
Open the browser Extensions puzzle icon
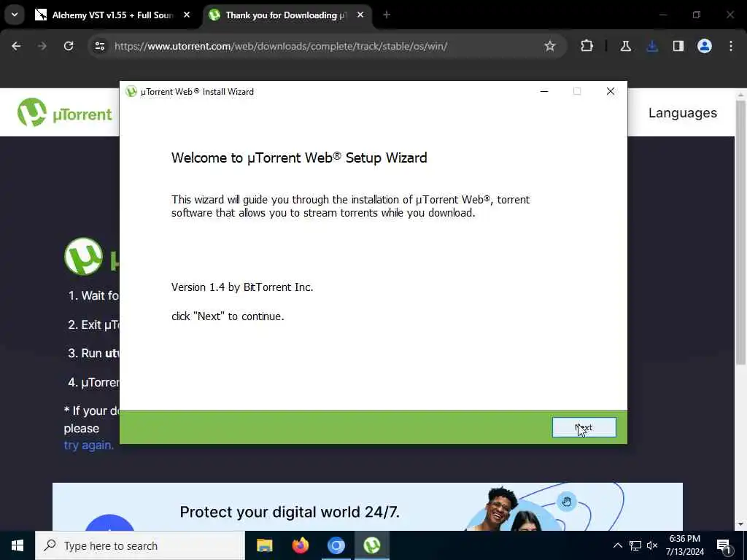tap(587, 46)
